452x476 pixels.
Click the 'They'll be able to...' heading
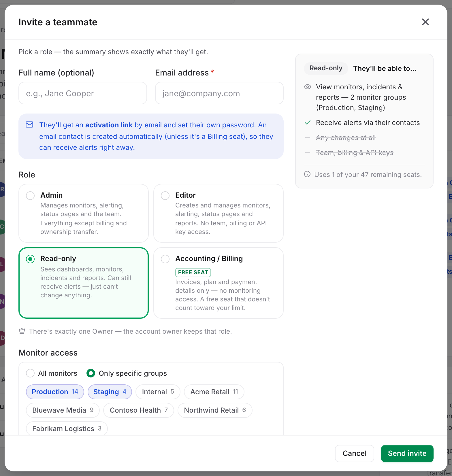coord(385,69)
